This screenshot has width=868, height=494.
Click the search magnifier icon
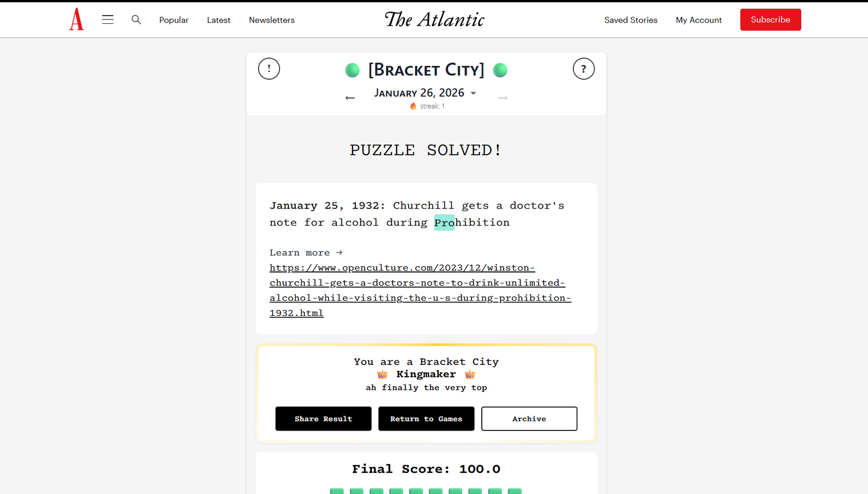[x=136, y=20]
